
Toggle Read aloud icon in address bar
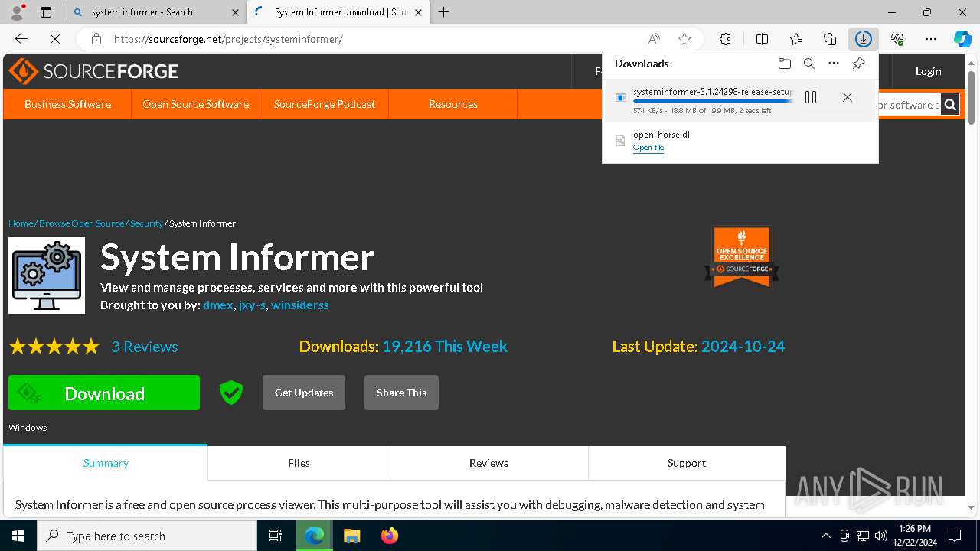pyautogui.click(x=654, y=39)
